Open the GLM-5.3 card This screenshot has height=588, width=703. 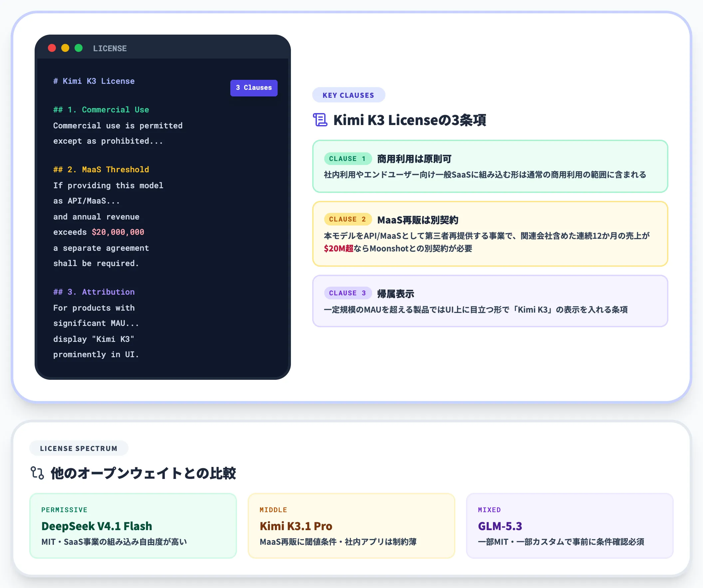point(570,526)
